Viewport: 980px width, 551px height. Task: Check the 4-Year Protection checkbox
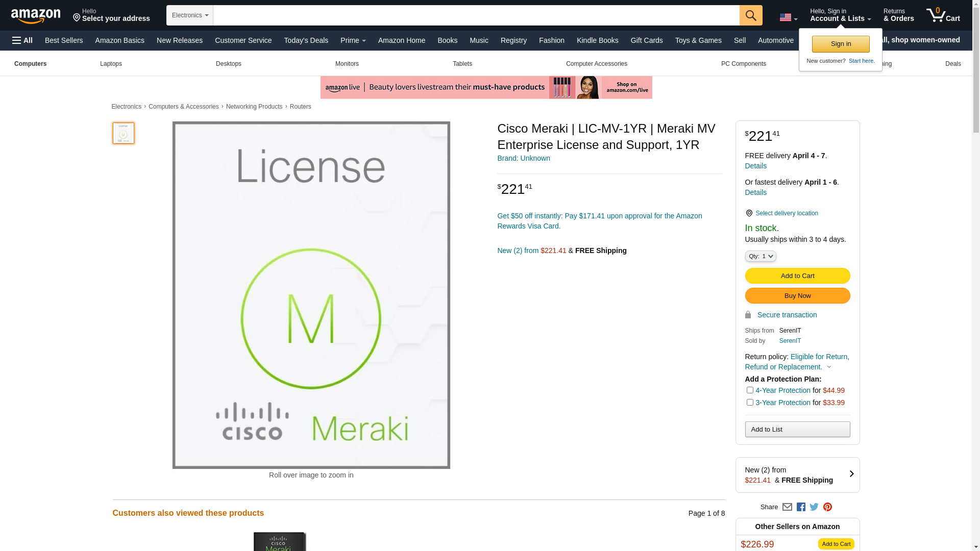(750, 390)
